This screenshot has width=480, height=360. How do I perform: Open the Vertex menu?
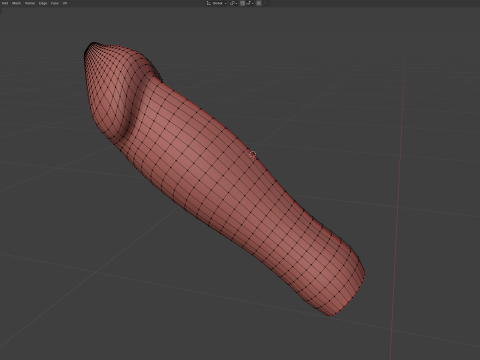click(x=30, y=3)
